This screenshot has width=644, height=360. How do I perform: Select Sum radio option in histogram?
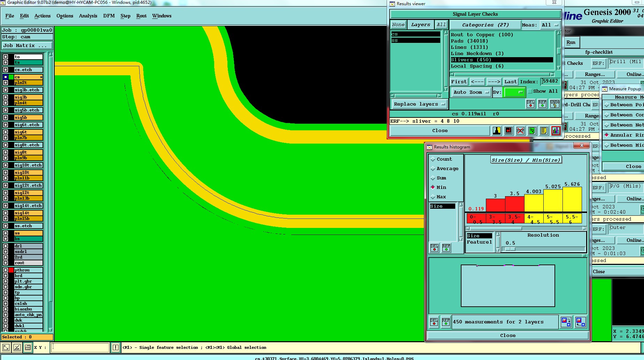click(x=433, y=178)
